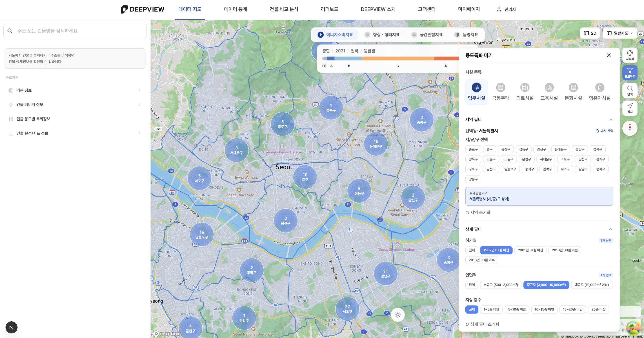The height and width of the screenshot is (338, 644).
Task: Click the 성동구 cluster marker with 8
Action: (x=359, y=191)
